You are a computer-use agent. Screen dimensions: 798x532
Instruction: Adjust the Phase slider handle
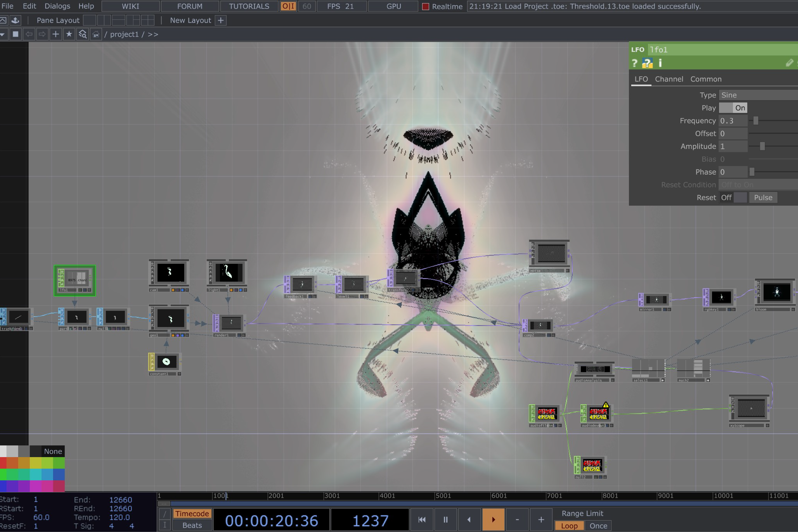click(x=752, y=172)
